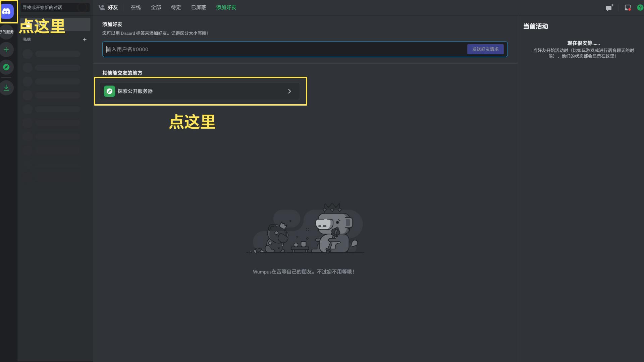This screenshot has height=362, width=644.
Task: Open the inbox icon in top bar
Action: click(x=628, y=8)
